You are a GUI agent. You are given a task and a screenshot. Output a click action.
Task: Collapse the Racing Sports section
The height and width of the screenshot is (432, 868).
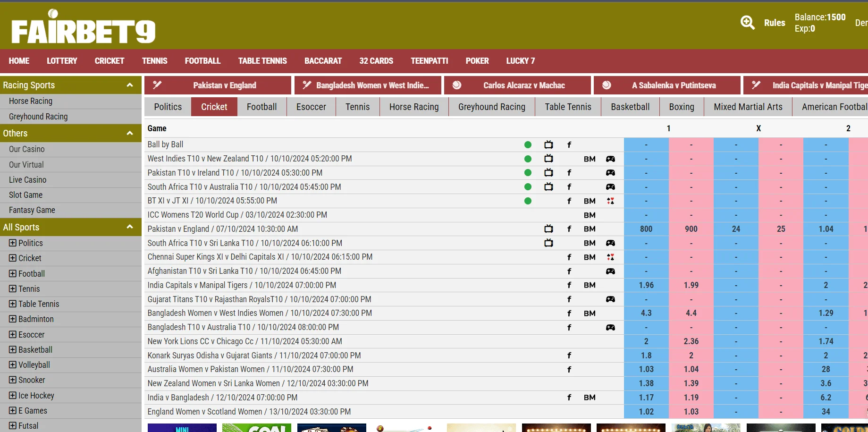pyautogui.click(x=130, y=85)
